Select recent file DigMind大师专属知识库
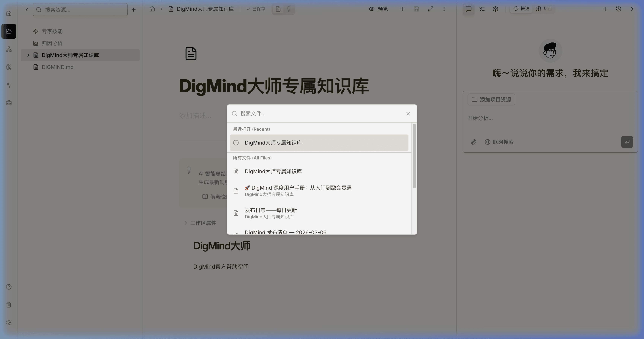This screenshot has width=644, height=339. [319, 143]
